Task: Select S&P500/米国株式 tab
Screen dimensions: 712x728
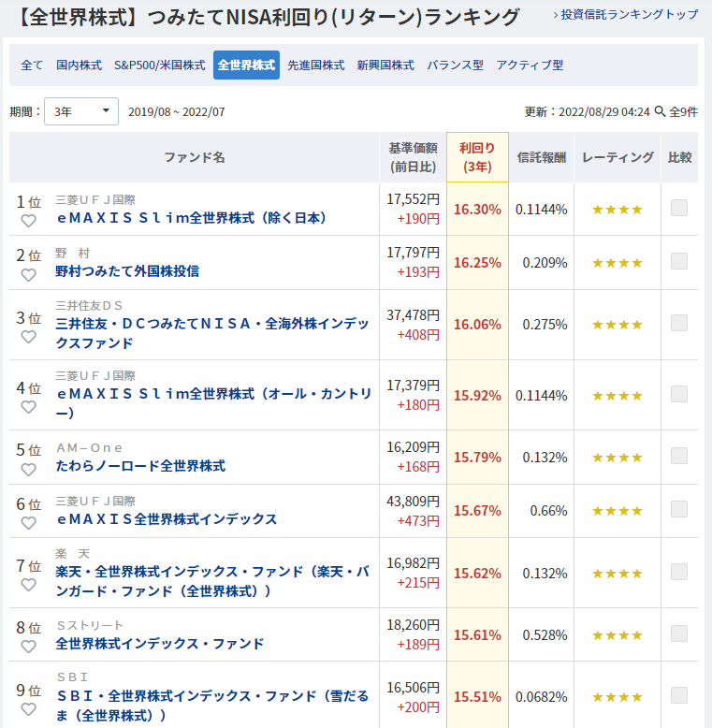Action: coord(160,65)
